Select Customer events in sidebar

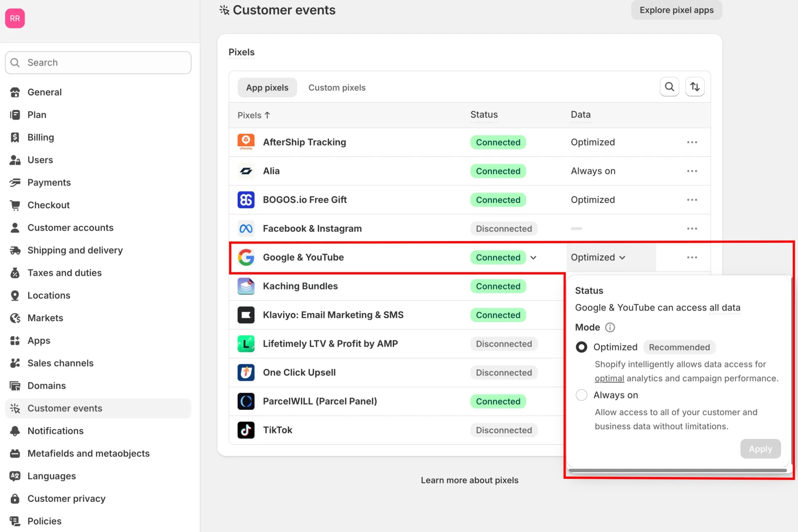(x=98, y=408)
